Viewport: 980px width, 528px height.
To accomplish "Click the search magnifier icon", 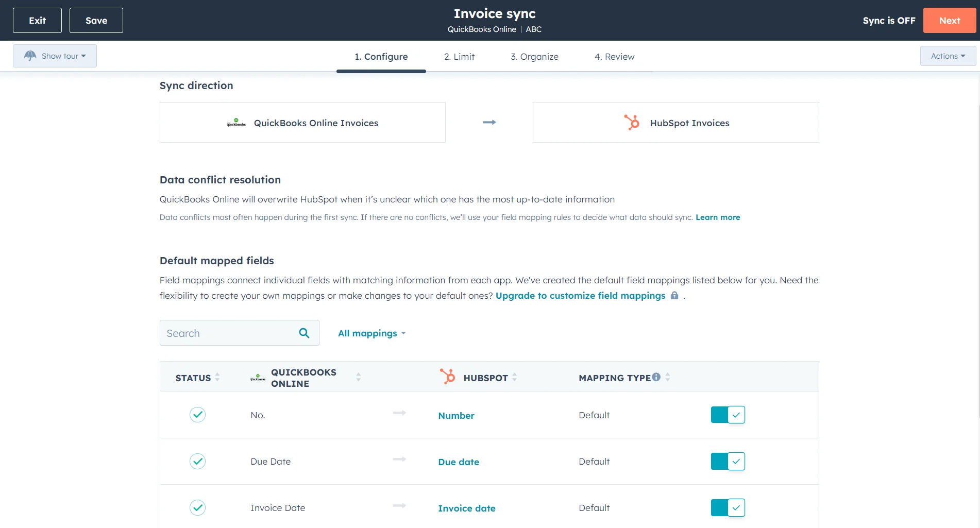I will [304, 333].
